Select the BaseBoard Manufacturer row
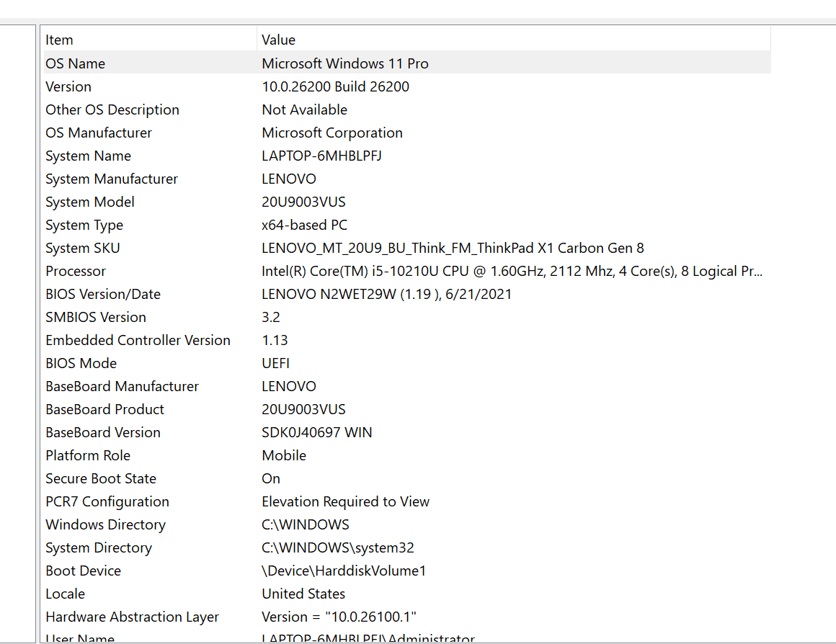The height and width of the screenshot is (644, 836). coord(406,386)
